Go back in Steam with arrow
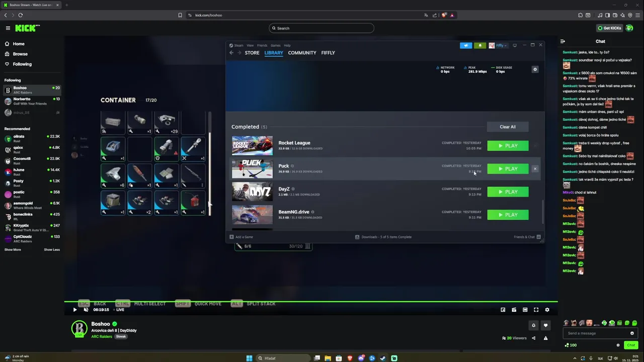The image size is (644, 362). pos(231,53)
